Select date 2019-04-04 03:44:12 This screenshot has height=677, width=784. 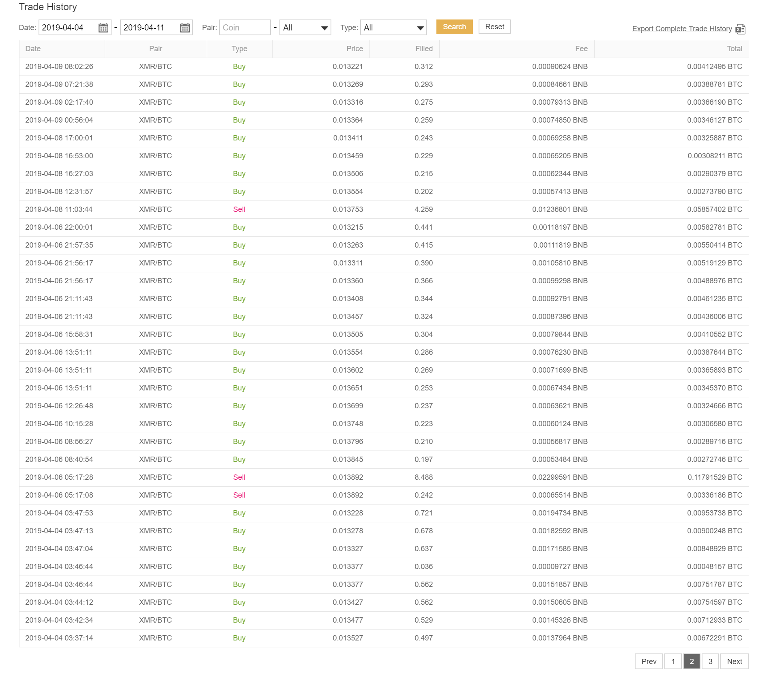click(x=59, y=602)
